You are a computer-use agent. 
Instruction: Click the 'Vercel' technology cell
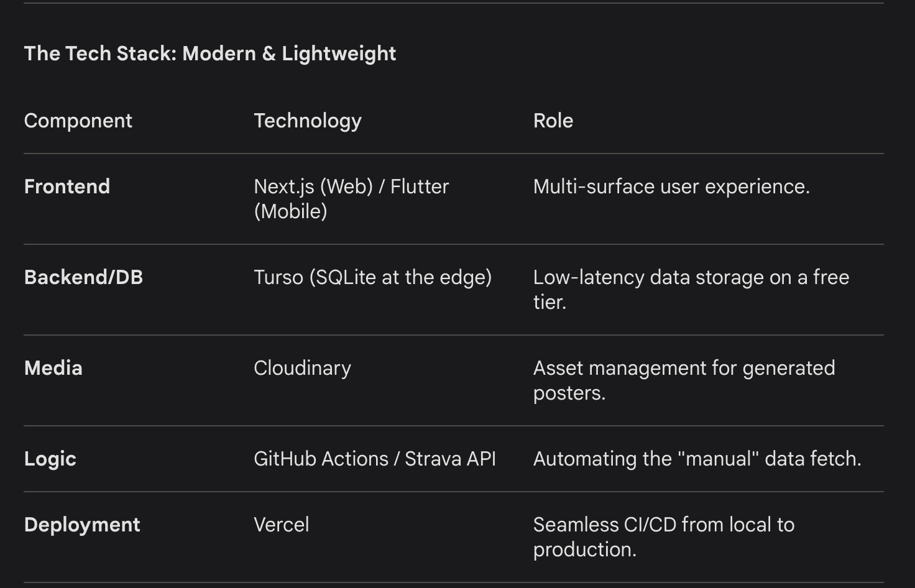point(282,525)
